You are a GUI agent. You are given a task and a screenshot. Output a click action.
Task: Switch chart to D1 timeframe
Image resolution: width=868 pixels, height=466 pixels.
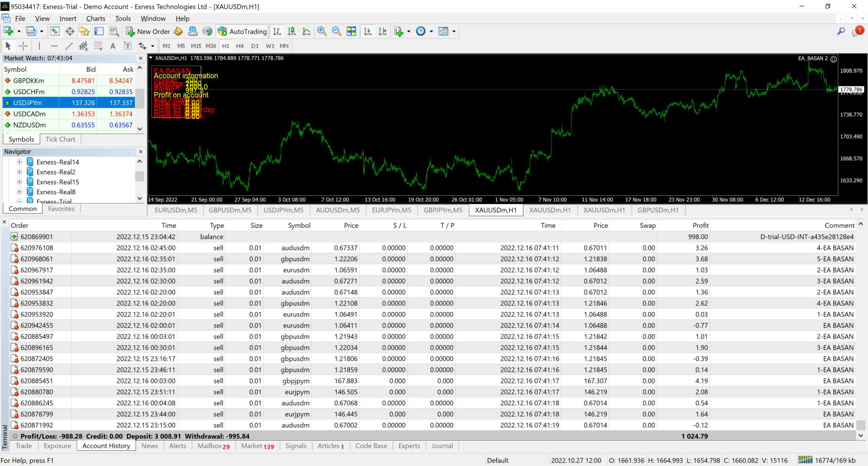click(255, 46)
